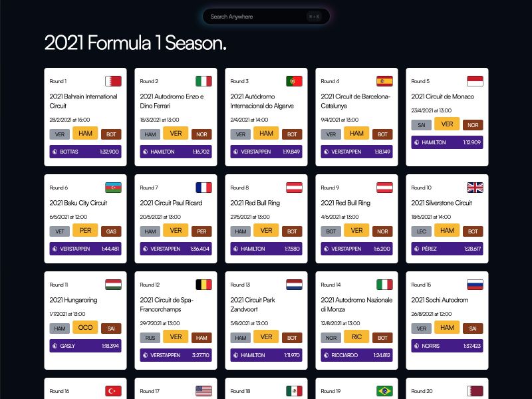Viewport: 532px width, 399px height.
Task: Select the RIC chip on Monza card
Action: coord(356,336)
